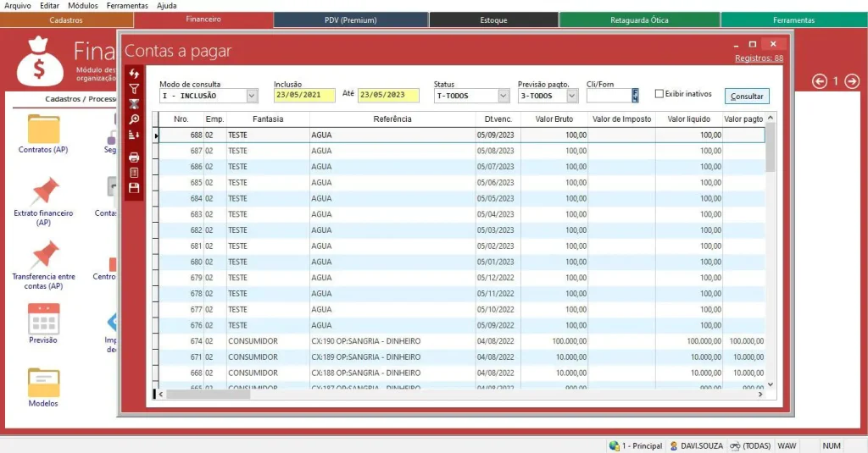Go to next page arrow
Viewport: 868px width, 453px height.
pyautogui.click(x=852, y=81)
